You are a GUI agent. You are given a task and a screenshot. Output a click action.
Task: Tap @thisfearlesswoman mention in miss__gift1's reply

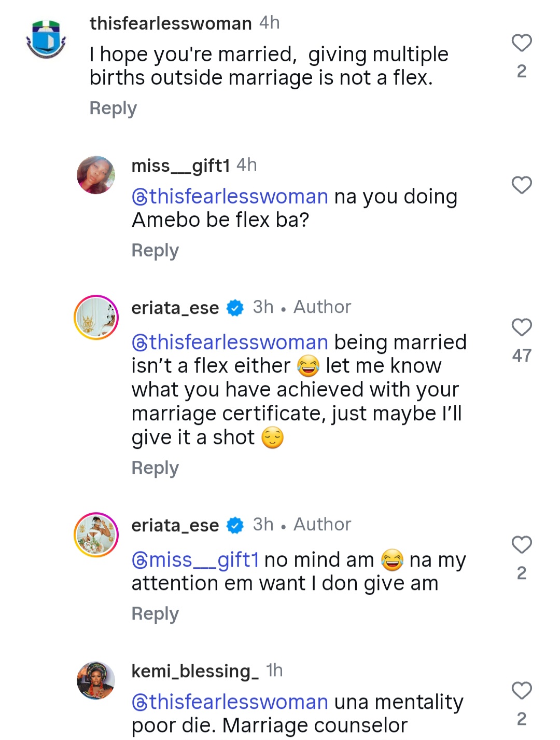(230, 197)
